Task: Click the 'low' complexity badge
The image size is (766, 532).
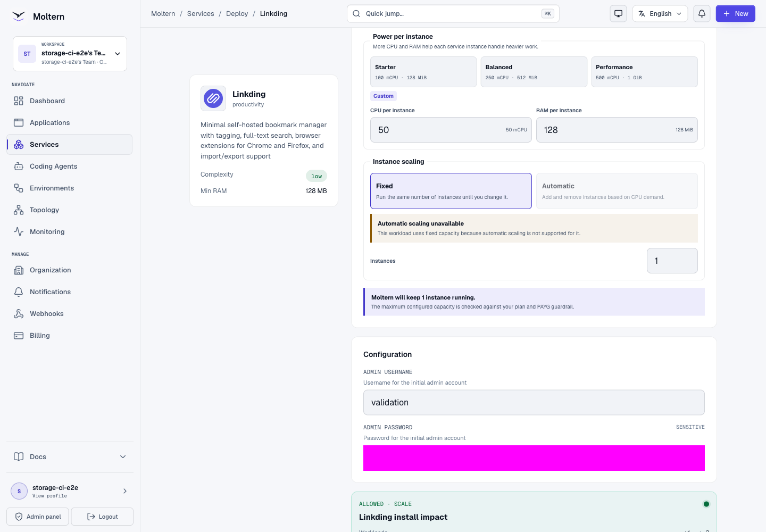Action: point(317,176)
